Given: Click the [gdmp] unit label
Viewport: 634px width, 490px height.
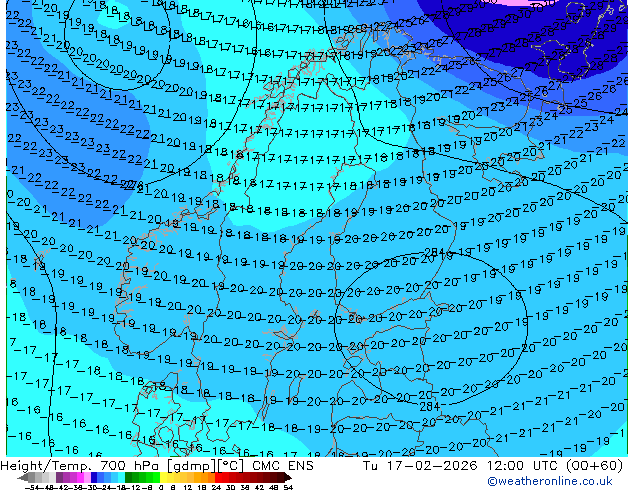Looking at the screenshot, I should click(192, 466).
